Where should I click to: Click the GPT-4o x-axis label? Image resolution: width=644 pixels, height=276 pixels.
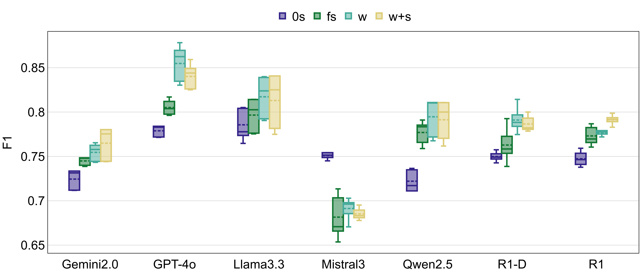coord(175,264)
